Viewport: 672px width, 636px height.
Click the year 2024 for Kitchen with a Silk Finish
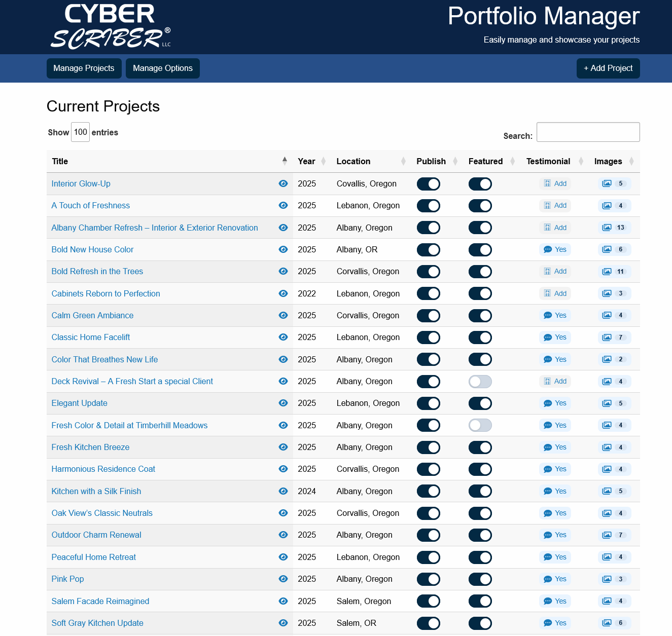pyautogui.click(x=307, y=491)
